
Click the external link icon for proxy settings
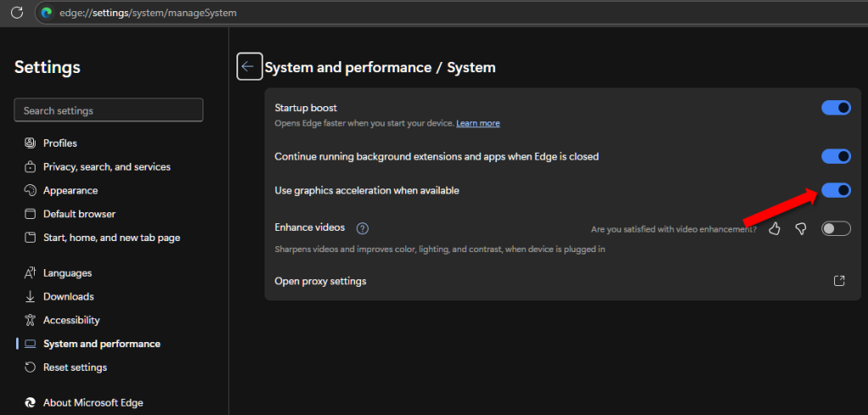click(838, 281)
